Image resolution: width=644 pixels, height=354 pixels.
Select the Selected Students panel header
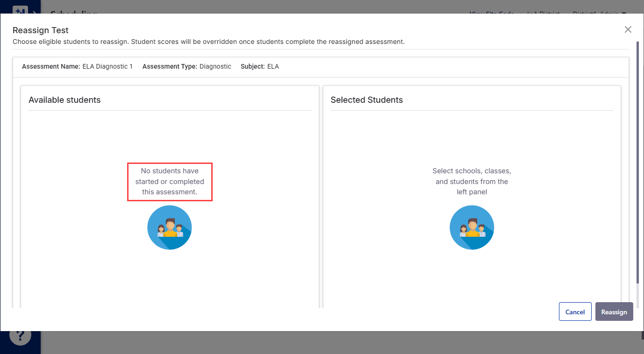click(x=366, y=99)
